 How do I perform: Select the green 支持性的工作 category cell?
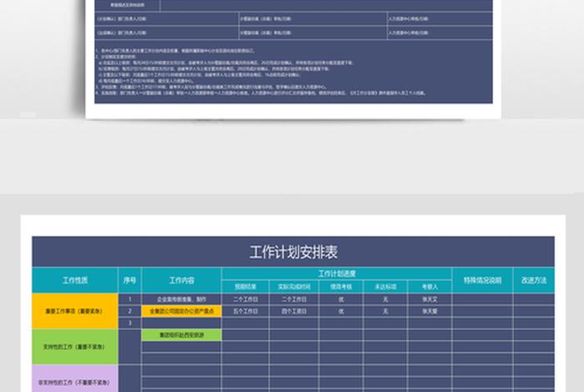(x=75, y=347)
